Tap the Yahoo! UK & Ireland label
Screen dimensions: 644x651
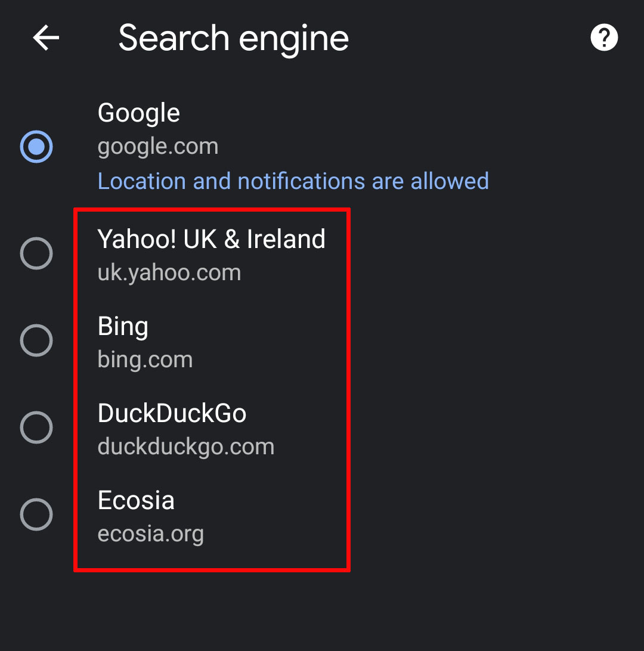coord(211,239)
